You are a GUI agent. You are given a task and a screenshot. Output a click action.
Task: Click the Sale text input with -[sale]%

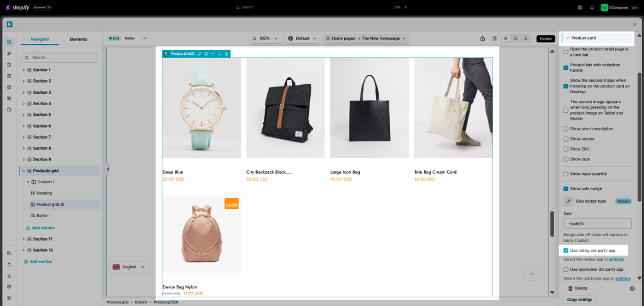coord(597,224)
